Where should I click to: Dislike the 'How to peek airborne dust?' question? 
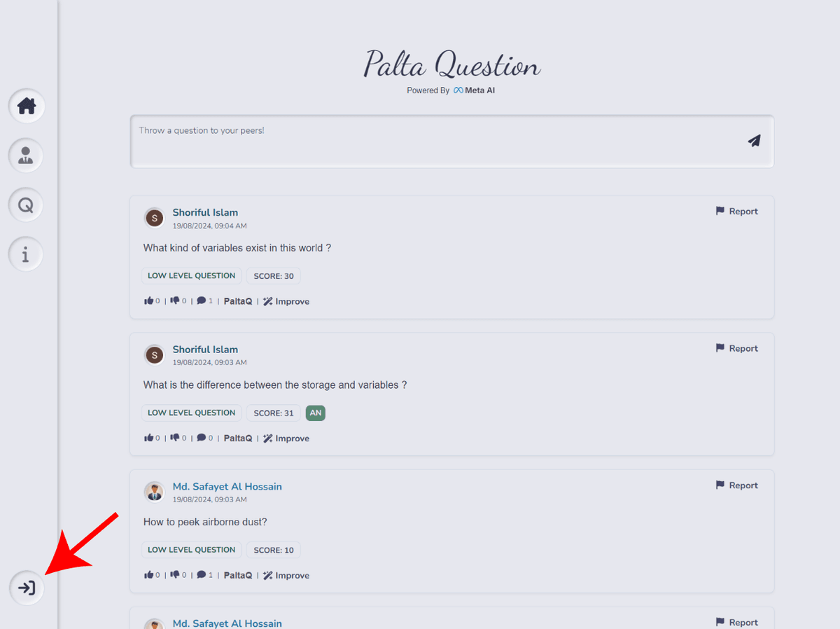[x=175, y=575]
